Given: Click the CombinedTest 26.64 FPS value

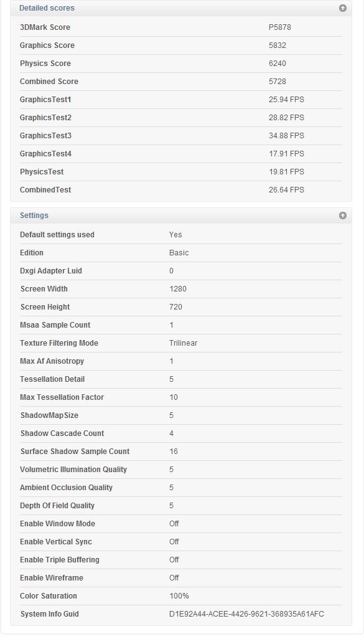Looking at the screenshot, I should click(x=286, y=189).
